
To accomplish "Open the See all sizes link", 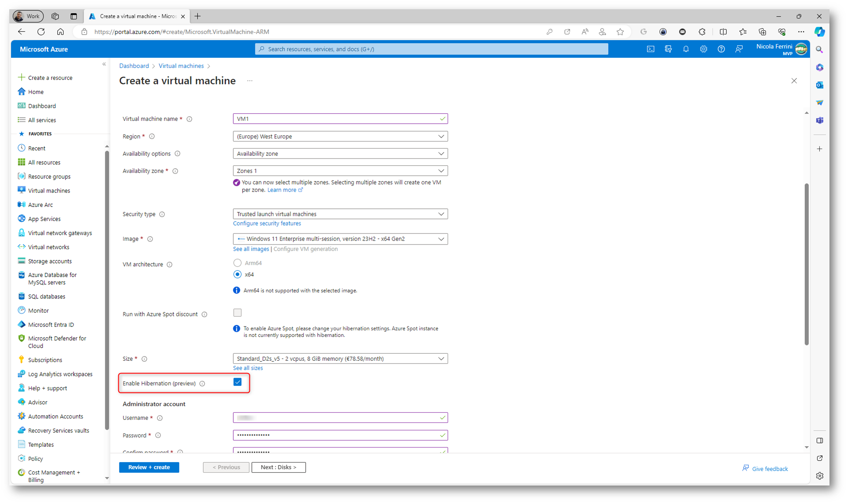I will tap(248, 368).
